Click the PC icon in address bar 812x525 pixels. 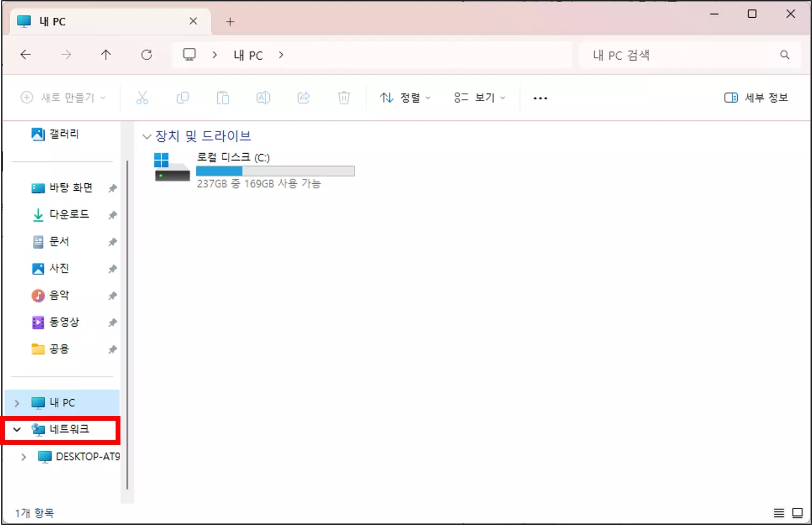coord(189,55)
